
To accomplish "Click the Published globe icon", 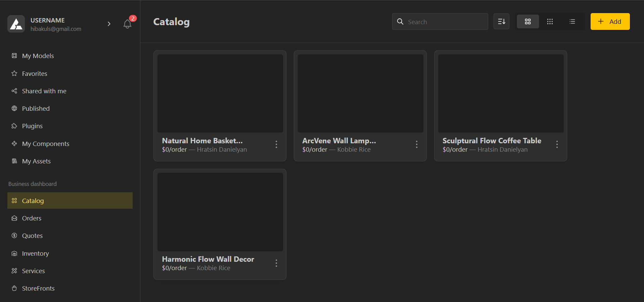I will click(14, 108).
